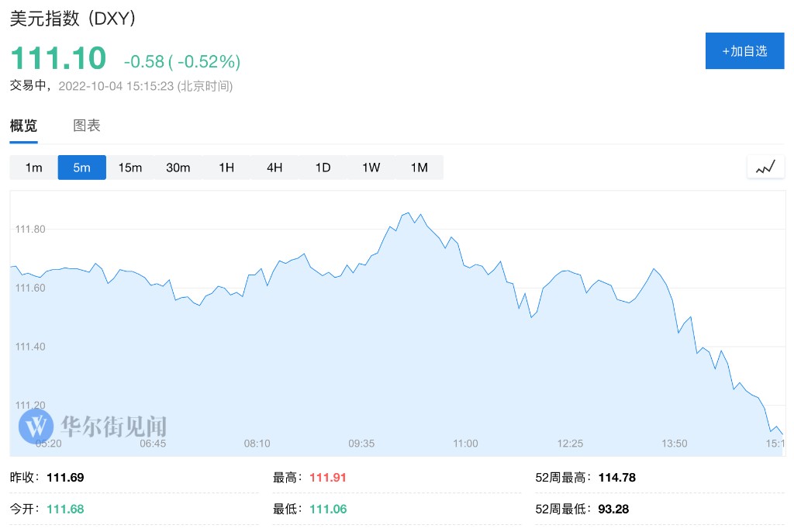Image resolution: width=794 pixels, height=532 pixels.
Task: Switch to the 图表 tab
Action: (x=87, y=126)
